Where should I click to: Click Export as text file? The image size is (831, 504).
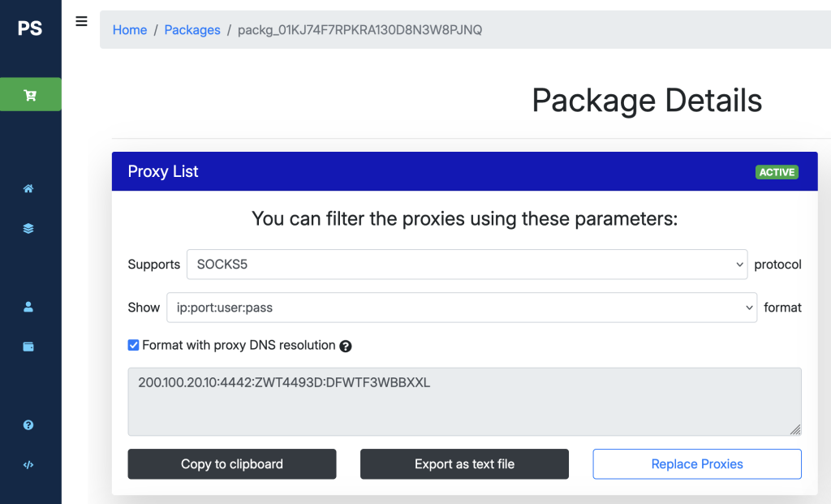click(x=464, y=464)
